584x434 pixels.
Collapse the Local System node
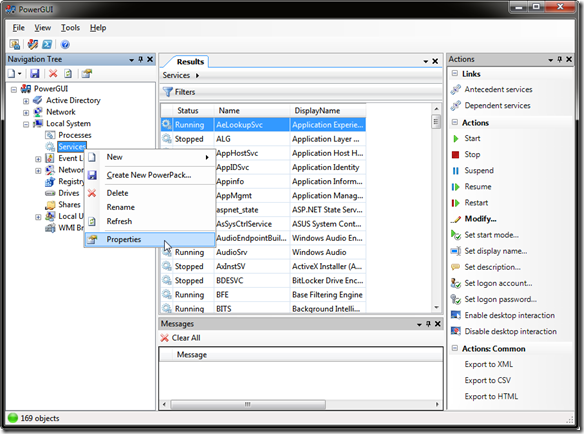[26, 124]
